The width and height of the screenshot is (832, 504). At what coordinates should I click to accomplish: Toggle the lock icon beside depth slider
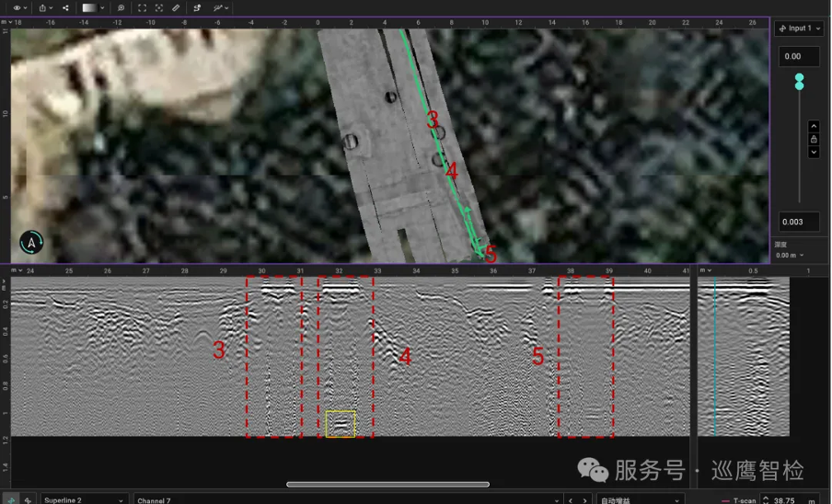(x=814, y=139)
